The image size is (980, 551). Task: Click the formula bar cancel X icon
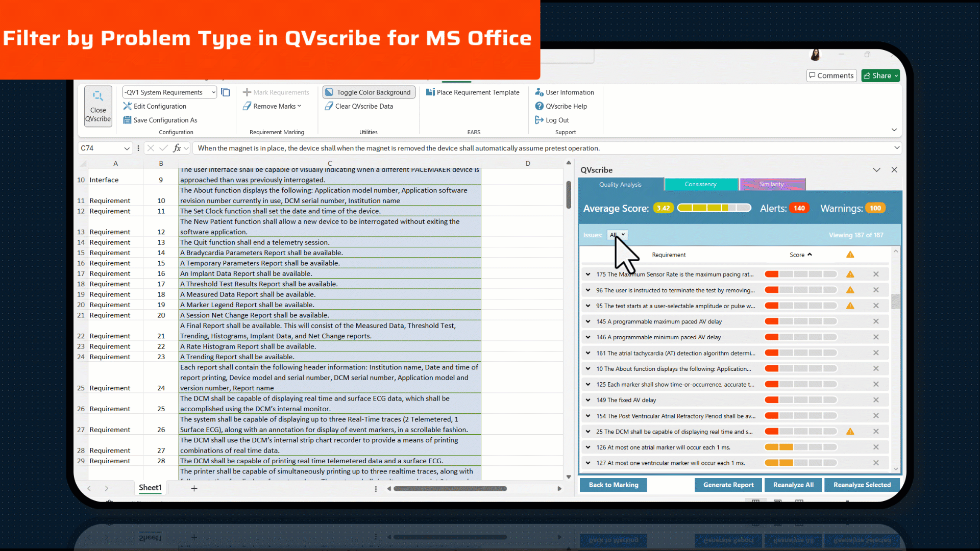tap(151, 148)
